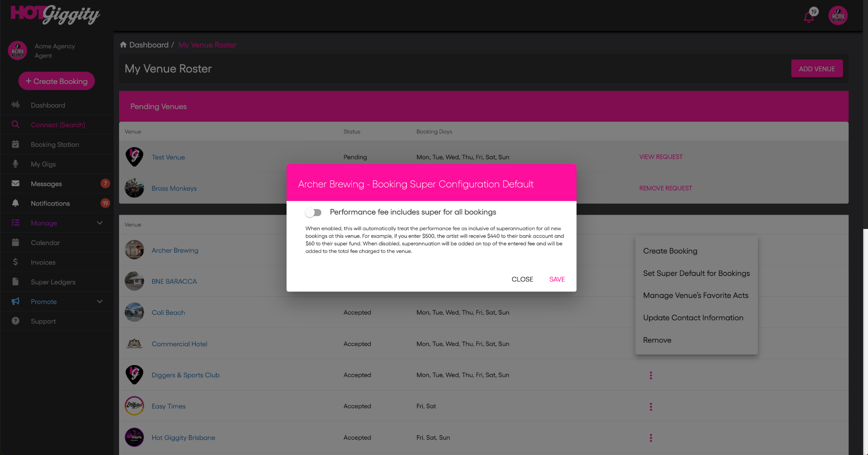Click the Brass Monkeys venue thumbnail
This screenshot has width=868, height=455.
tap(134, 188)
